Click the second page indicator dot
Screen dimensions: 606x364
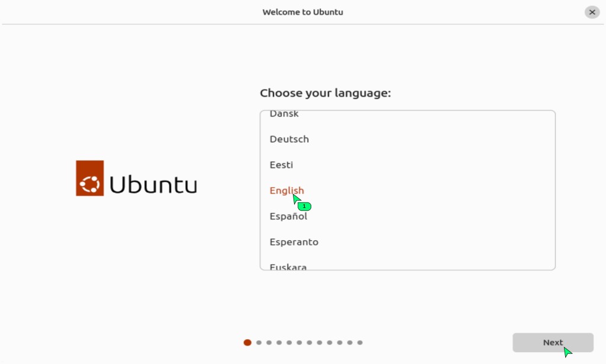[259, 342]
